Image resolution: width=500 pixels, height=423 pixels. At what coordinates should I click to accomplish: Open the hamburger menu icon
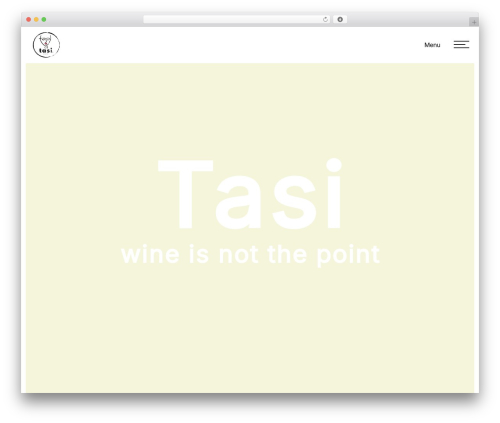(x=461, y=45)
